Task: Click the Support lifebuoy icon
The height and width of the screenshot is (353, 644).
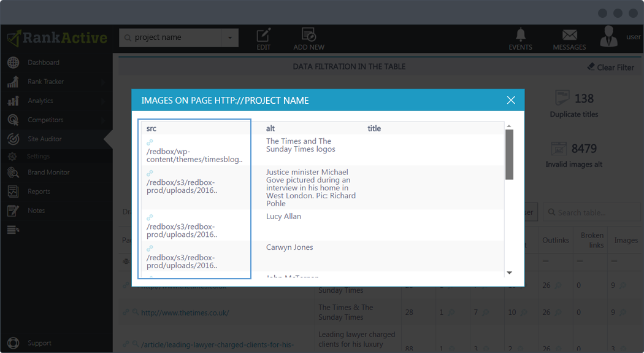Action: 13,343
